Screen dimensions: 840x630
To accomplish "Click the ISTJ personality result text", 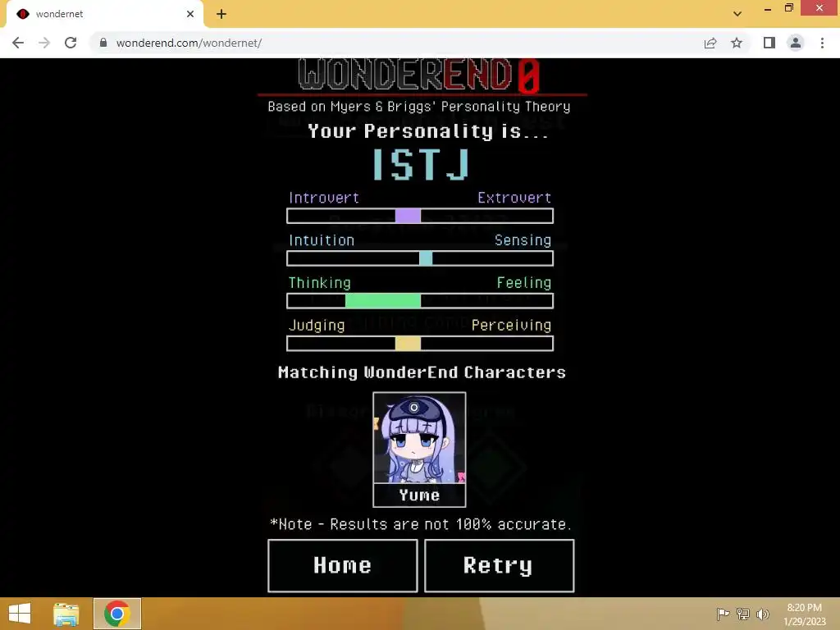I will (421, 164).
